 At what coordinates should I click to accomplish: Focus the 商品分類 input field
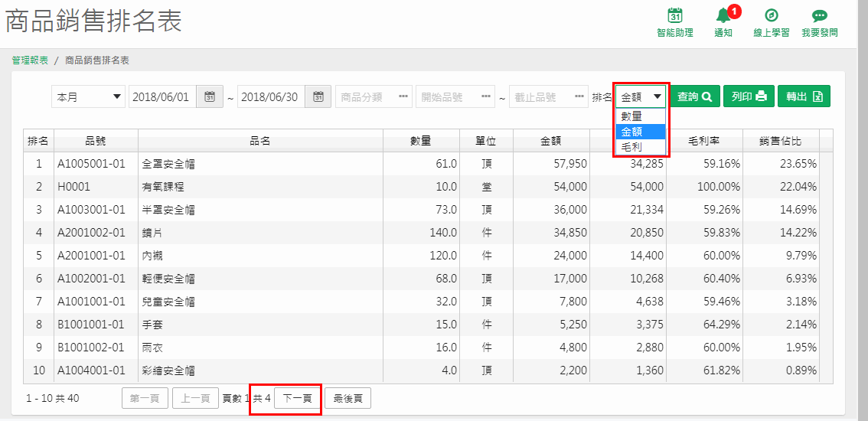tap(374, 96)
